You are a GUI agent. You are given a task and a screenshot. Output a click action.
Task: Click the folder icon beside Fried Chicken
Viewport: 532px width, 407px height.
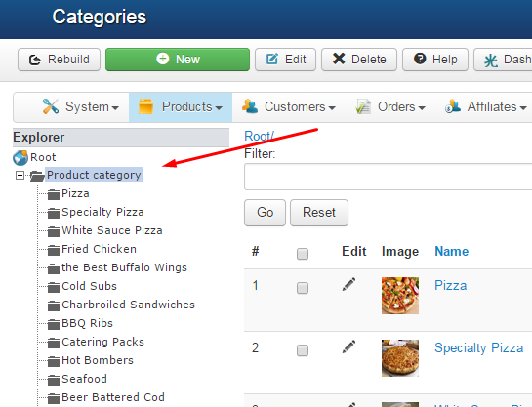coord(54,250)
